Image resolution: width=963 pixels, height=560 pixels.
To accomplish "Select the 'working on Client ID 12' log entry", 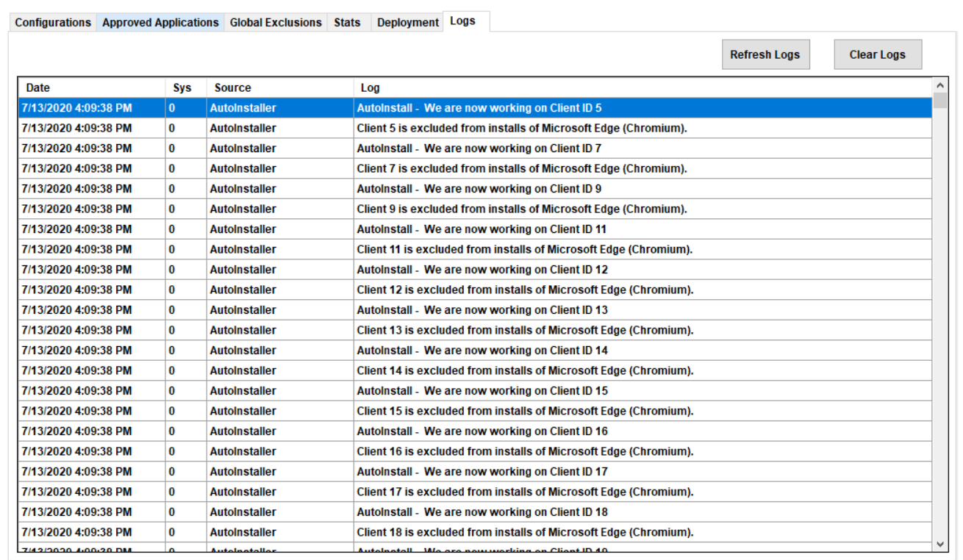I will (x=482, y=270).
